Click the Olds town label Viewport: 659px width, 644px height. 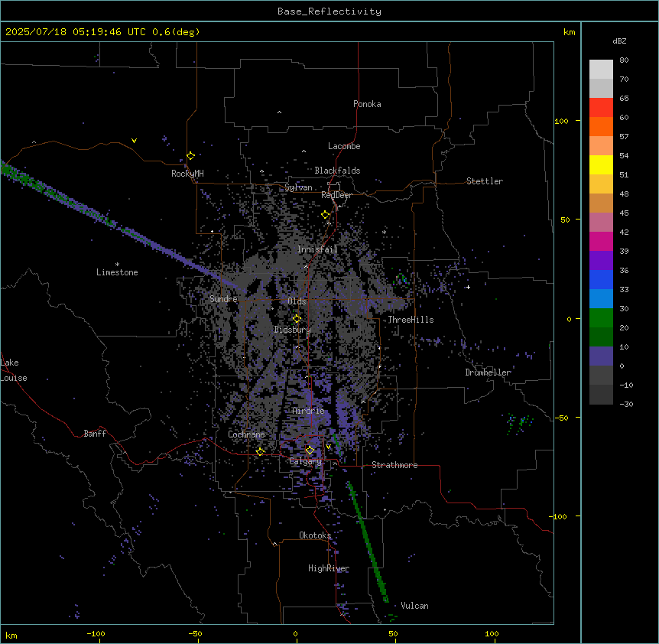coord(297,301)
